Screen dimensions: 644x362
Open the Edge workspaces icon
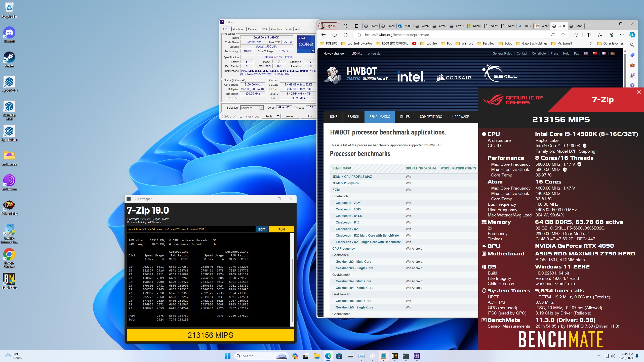(x=346, y=26)
